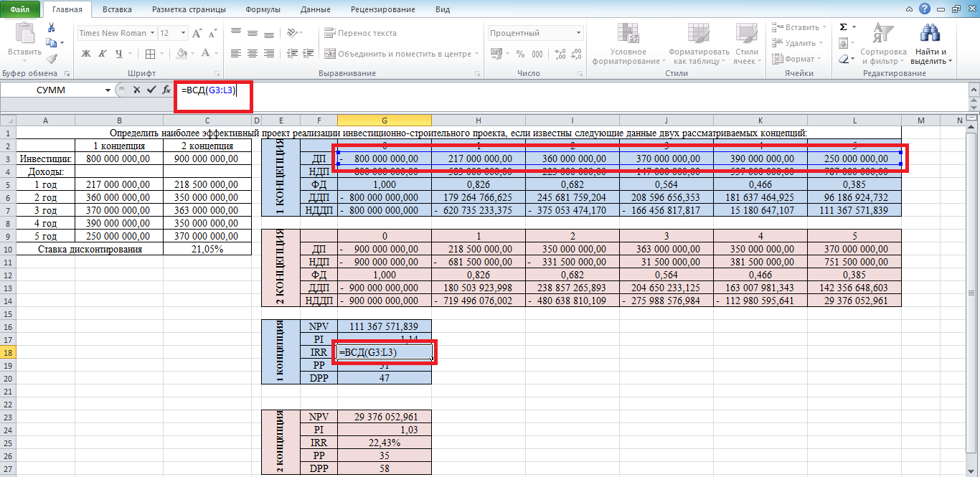
Task: Open Шрифт group dialog launcher
Action: click(x=217, y=73)
